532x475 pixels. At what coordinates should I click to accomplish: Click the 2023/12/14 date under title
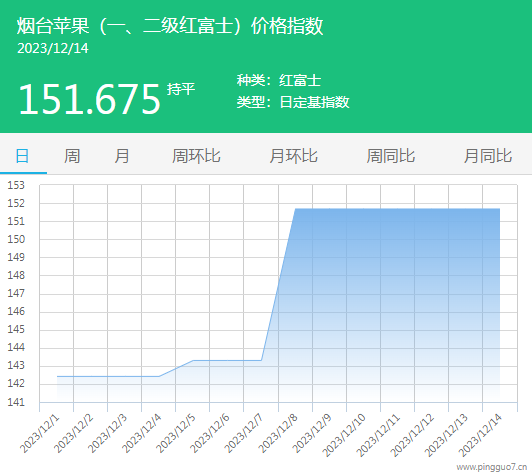click(53, 48)
